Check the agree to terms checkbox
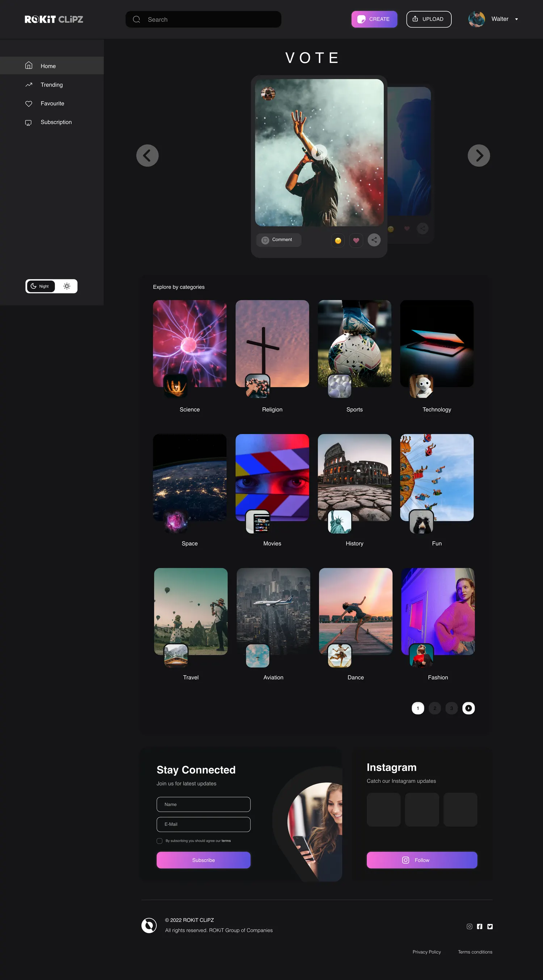543x980 pixels. tap(160, 841)
